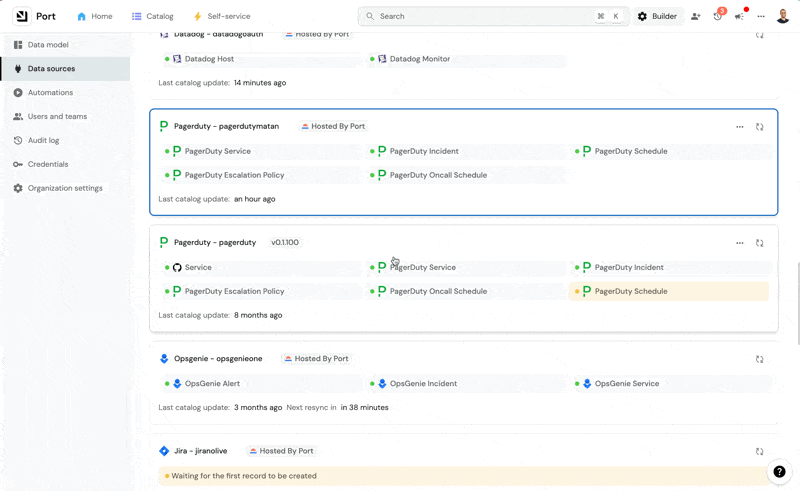Open Data model in sidebar
Viewport: 800px width, 491px height.
[65, 45]
